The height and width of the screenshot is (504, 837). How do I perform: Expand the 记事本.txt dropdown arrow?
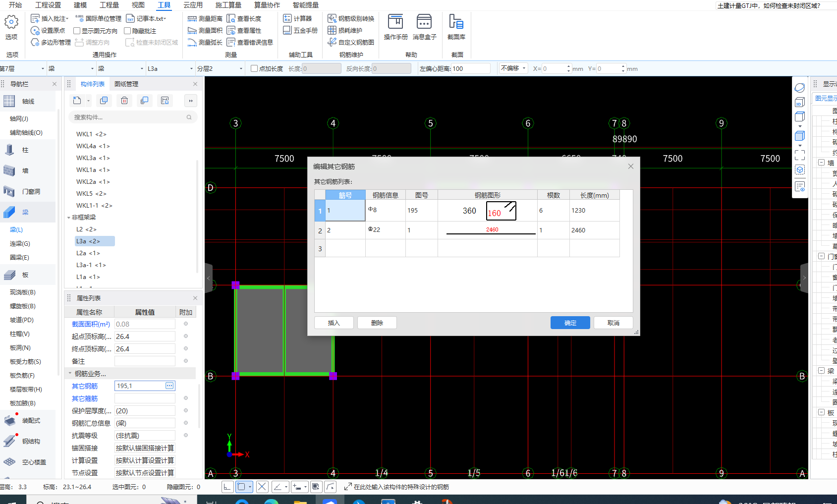(x=165, y=19)
